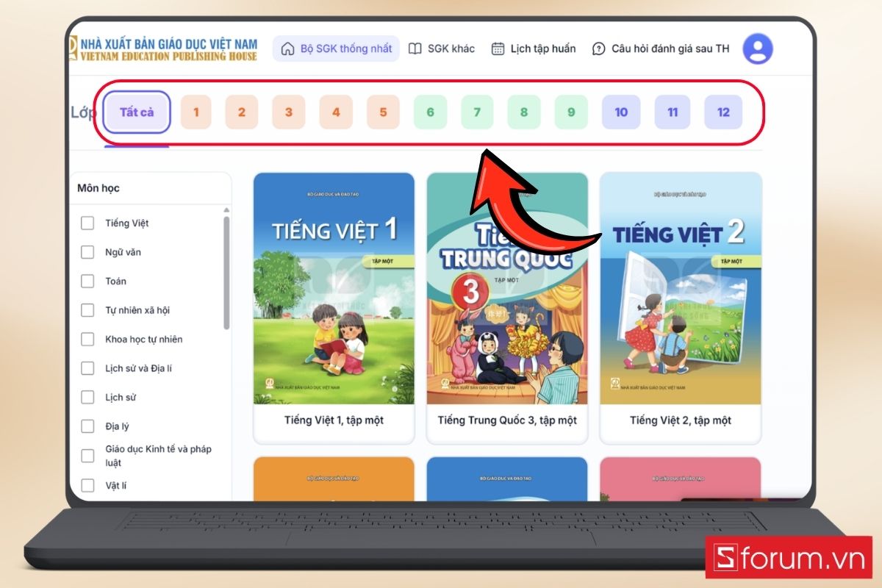This screenshot has width=882, height=588.
Task: Filter books by grade 11
Action: tap(673, 112)
